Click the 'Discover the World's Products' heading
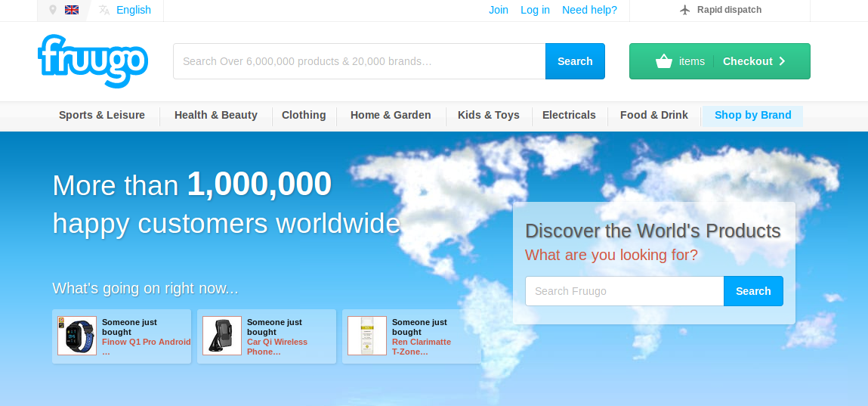The height and width of the screenshot is (406, 868). pos(653,231)
